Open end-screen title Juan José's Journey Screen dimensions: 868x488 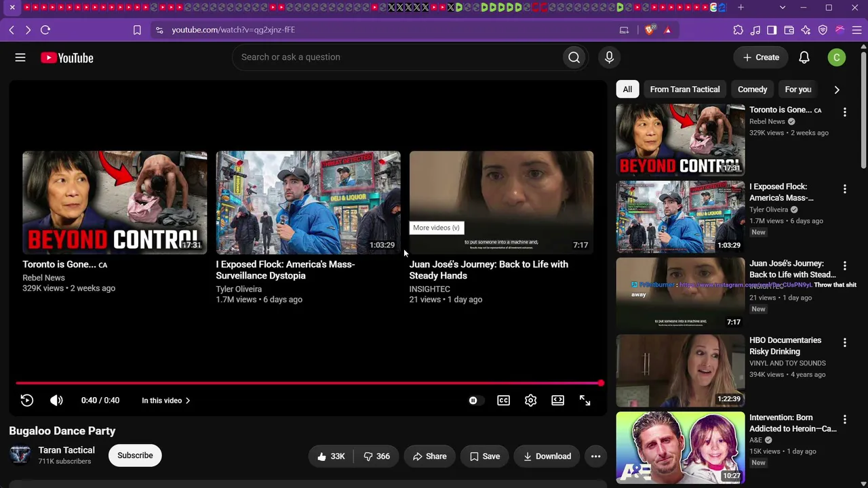coord(489,270)
